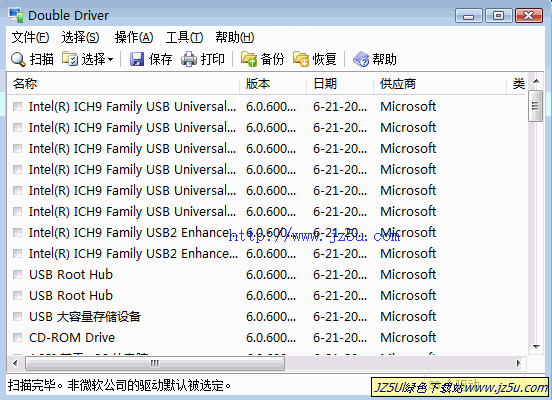Click the 保存 toolbar label
552x400 pixels.
[161, 59]
